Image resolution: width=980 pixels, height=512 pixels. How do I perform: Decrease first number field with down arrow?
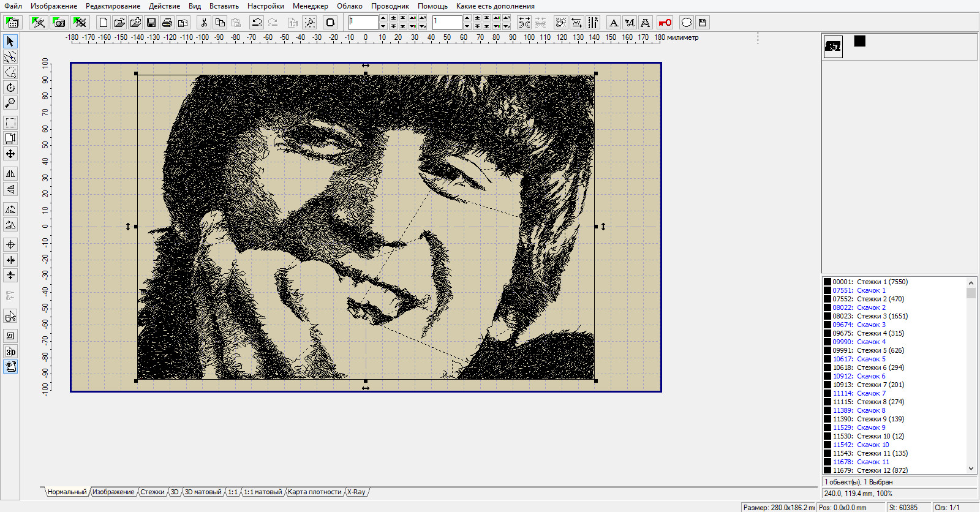point(383,26)
